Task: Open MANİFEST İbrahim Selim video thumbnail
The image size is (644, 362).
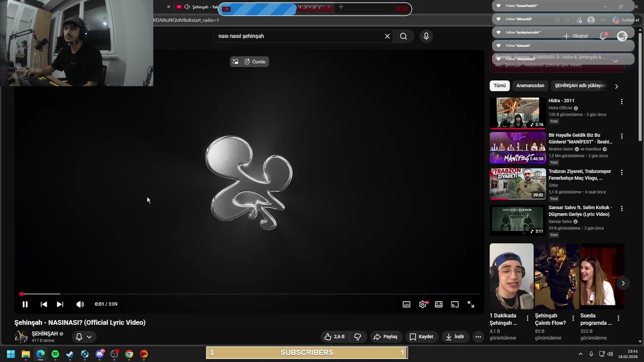Action: pos(518,148)
